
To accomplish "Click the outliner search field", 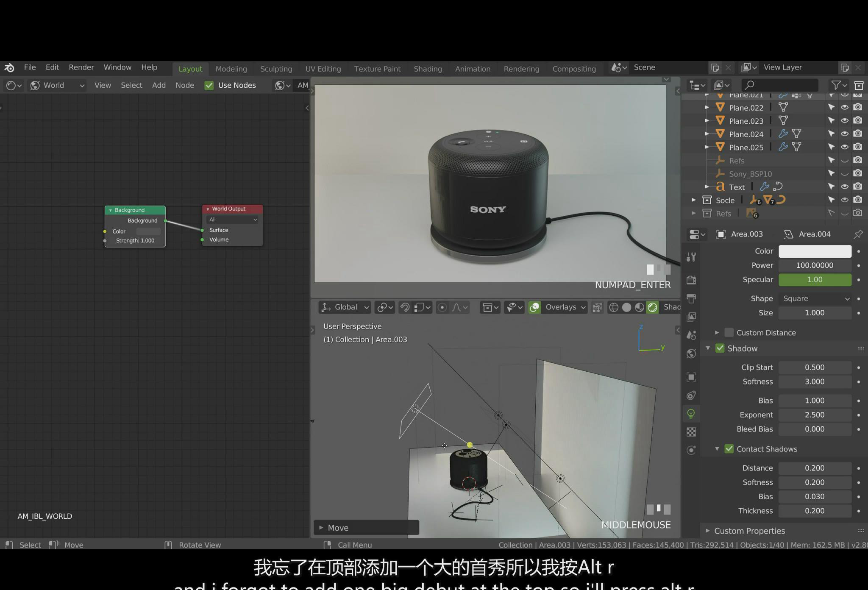I will 780,86.
